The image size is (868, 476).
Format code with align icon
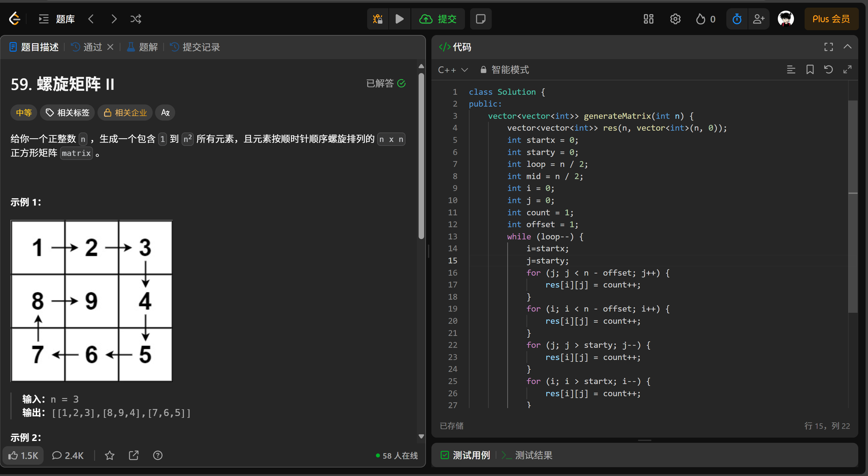click(x=791, y=70)
